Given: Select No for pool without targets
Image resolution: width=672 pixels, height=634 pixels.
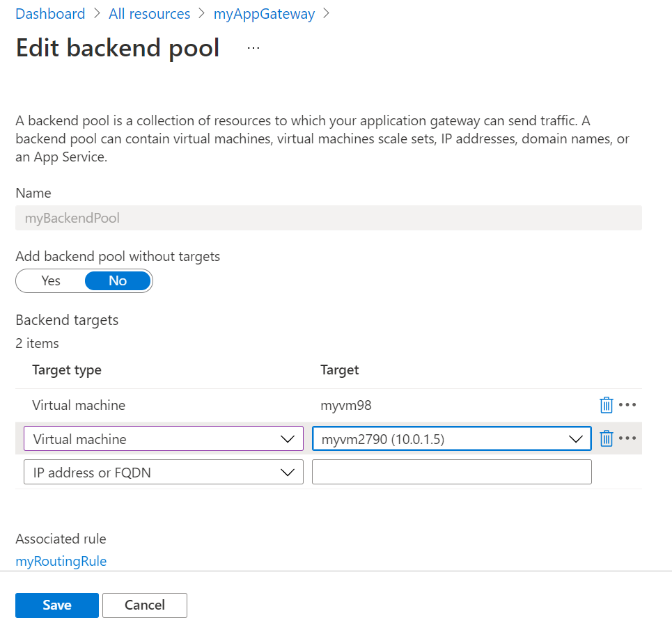Looking at the screenshot, I should tap(118, 280).
